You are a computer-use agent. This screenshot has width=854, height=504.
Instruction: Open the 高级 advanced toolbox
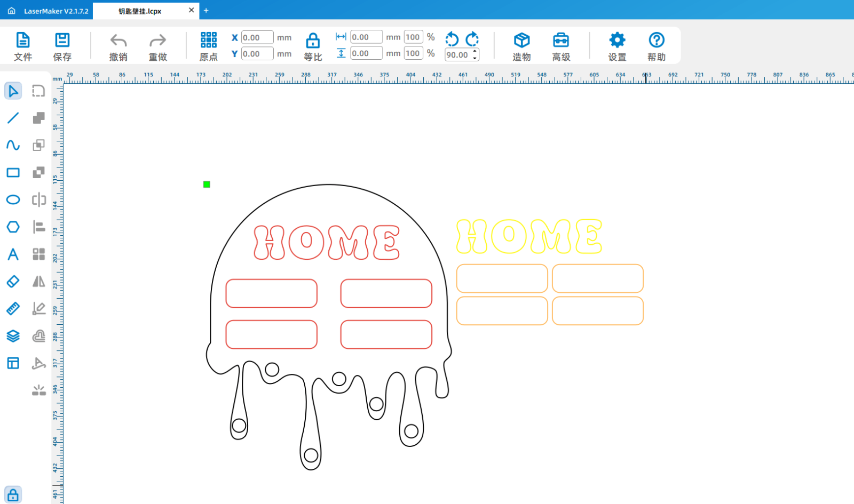click(x=561, y=46)
